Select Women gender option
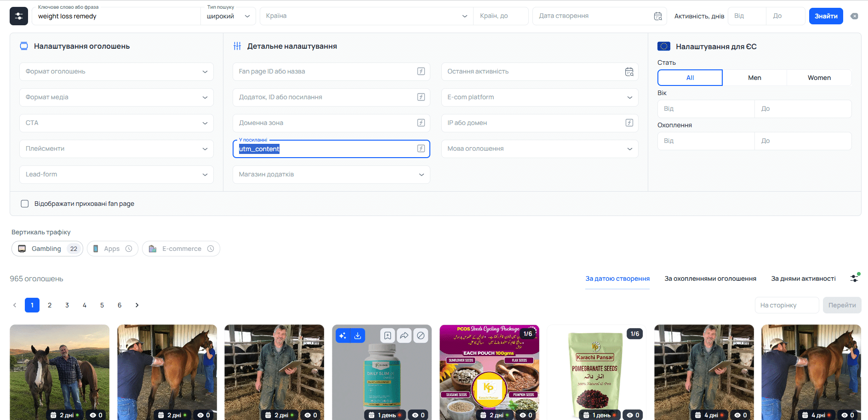 click(x=819, y=78)
